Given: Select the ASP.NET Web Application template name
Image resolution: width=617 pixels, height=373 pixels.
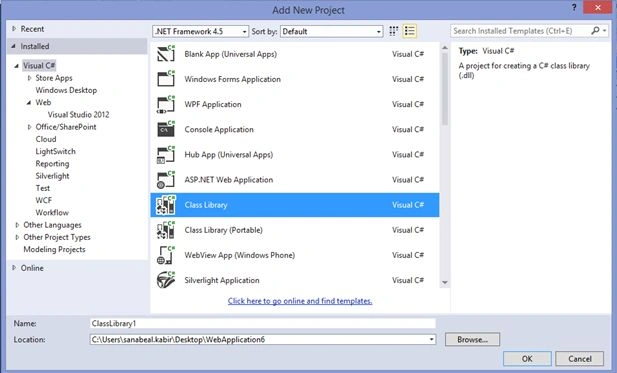Looking at the screenshot, I should (229, 180).
